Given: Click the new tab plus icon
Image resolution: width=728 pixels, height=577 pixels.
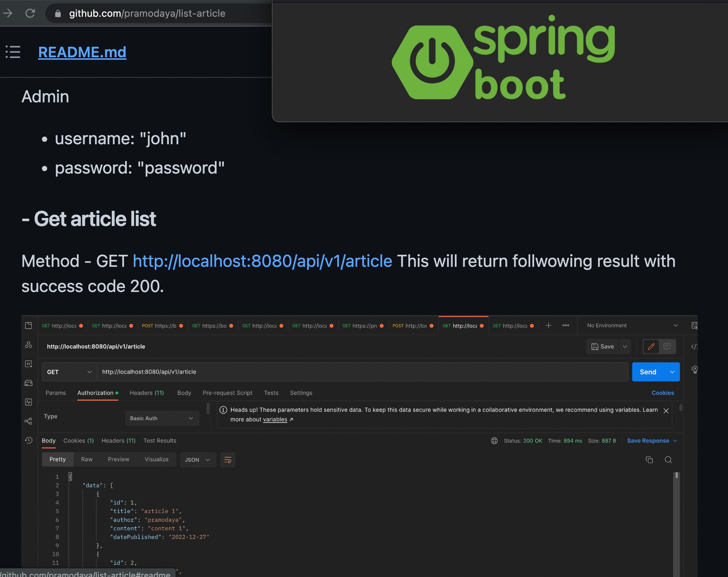Looking at the screenshot, I should (548, 326).
